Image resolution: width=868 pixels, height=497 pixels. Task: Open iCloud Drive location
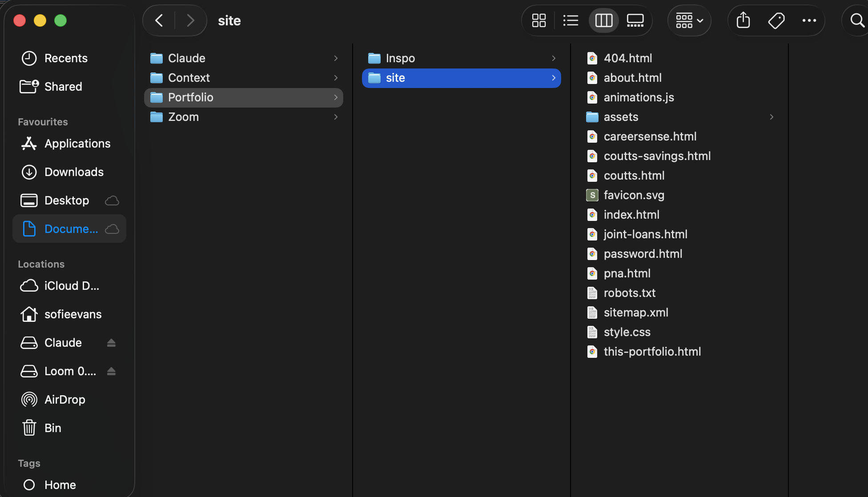click(69, 286)
